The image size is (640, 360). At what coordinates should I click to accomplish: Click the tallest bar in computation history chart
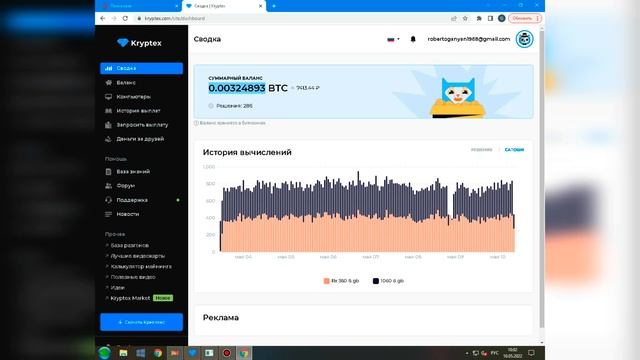click(x=358, y=211)
